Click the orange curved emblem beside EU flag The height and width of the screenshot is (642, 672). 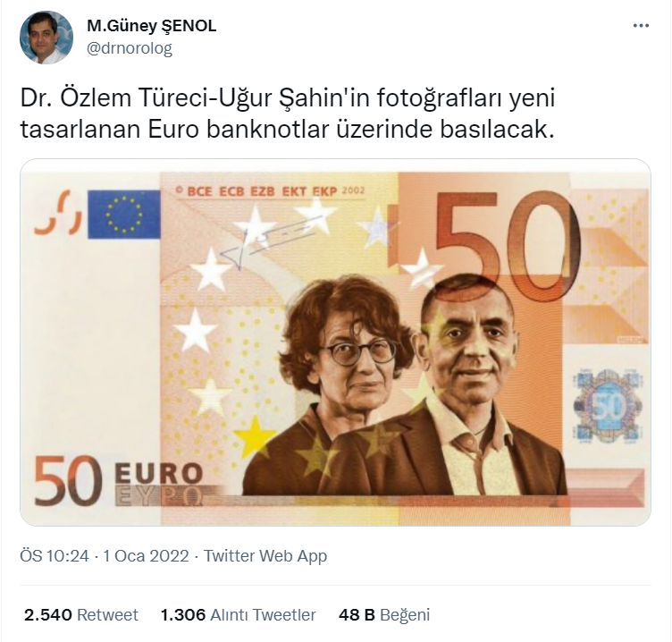point(58,213)
